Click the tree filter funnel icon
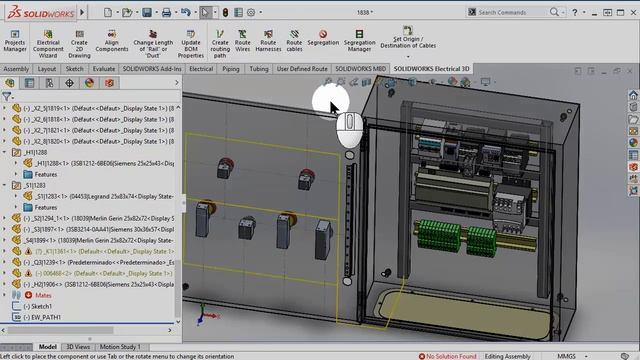 click(x=7, y=97)
